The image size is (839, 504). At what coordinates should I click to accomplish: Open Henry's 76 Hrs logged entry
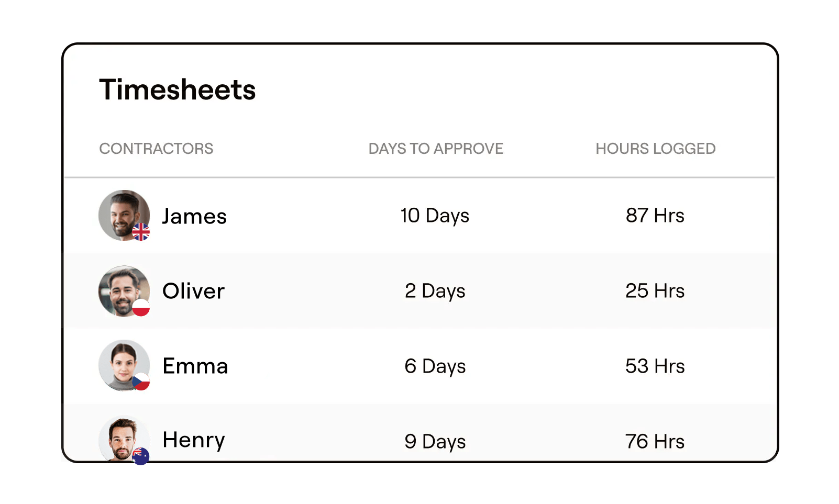(655, 441)
